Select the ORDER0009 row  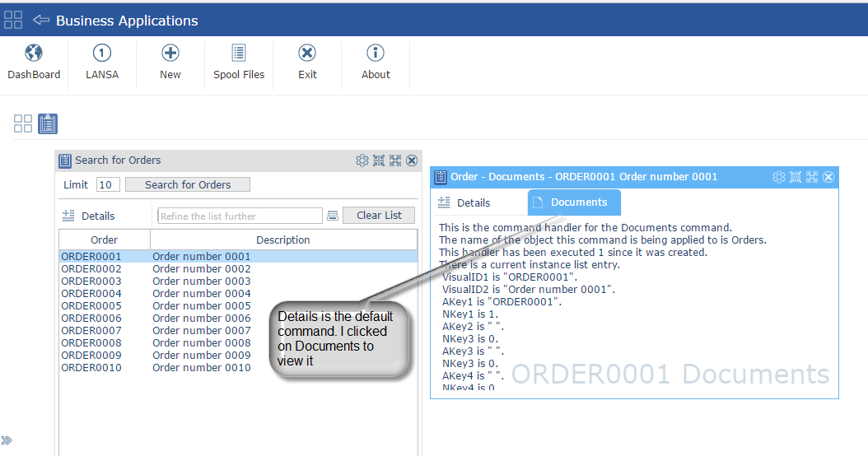(238, 356)
